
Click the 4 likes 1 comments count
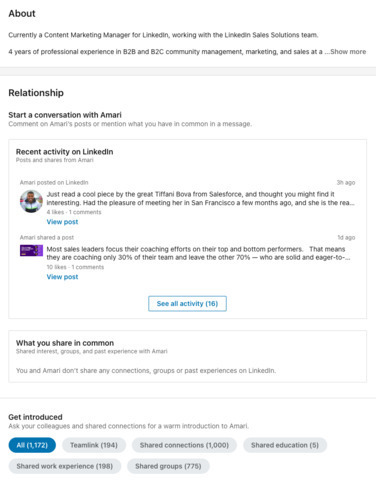(x=74, y=212)
